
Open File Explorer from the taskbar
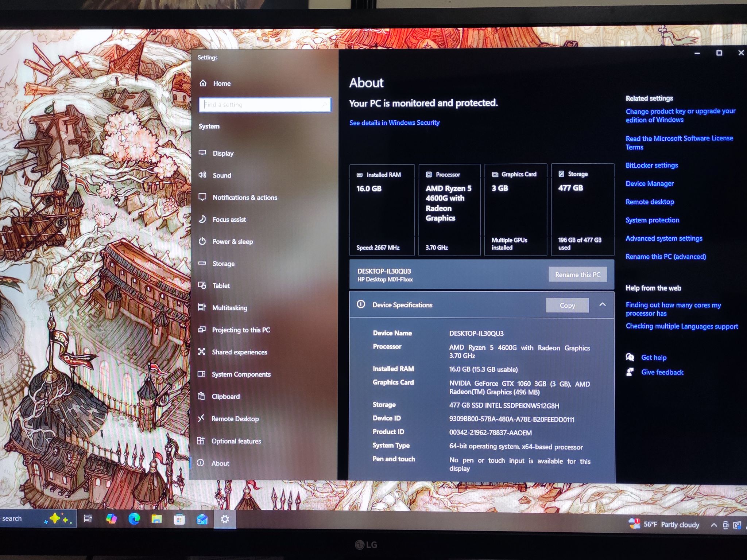(156, 519)
